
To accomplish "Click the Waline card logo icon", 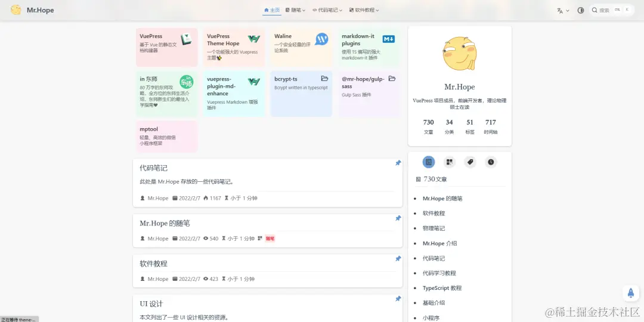I will (x=321, y=39).
